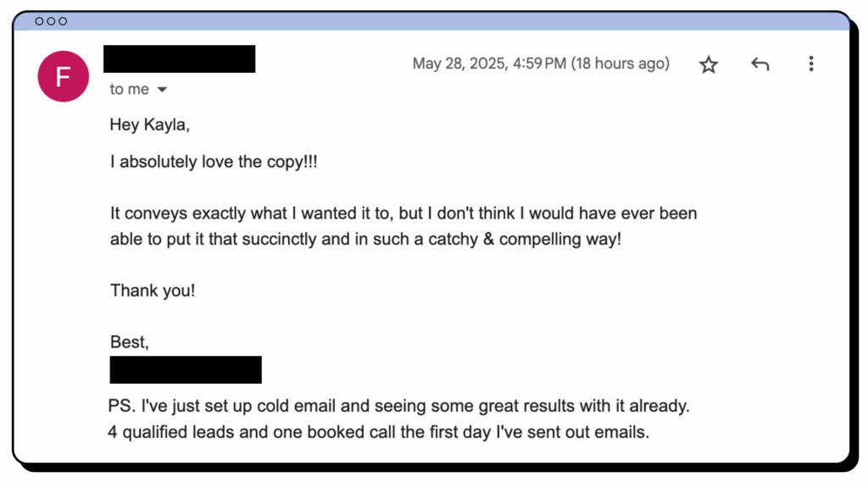Open the three-dot more options menu
868x488 pixels.
pos(811,64)
